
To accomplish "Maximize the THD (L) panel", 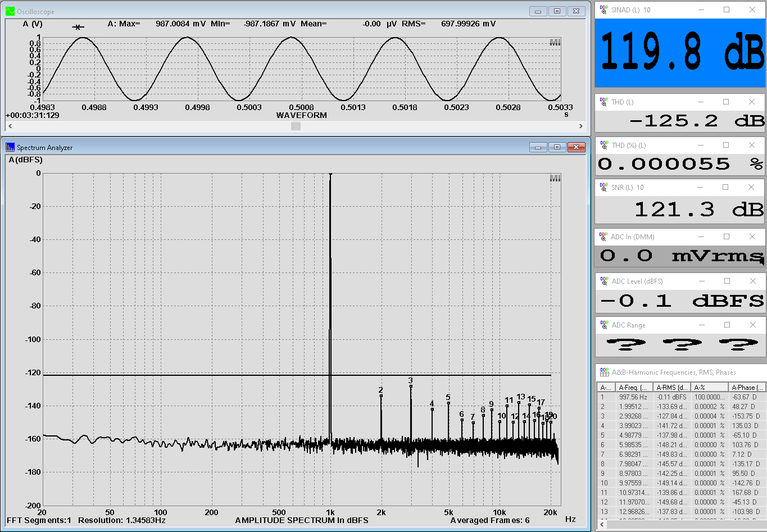I will 726,102.
